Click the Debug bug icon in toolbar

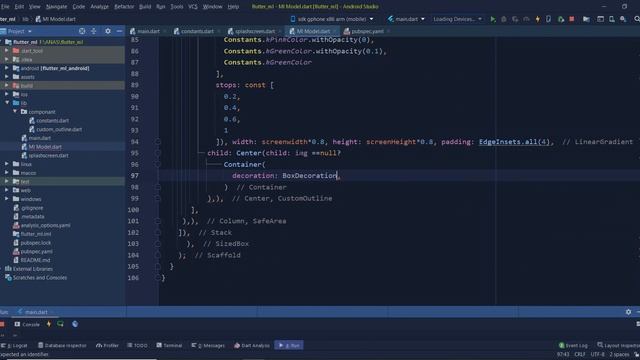[504, 19]
